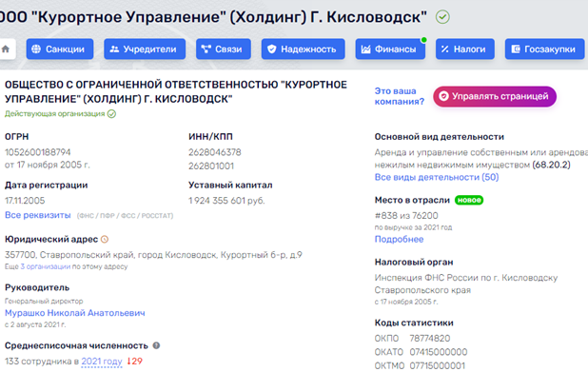Viewport: 588px width, 372px height.
Task: Open the Все реквизиты link
Action: pos(37,215)
